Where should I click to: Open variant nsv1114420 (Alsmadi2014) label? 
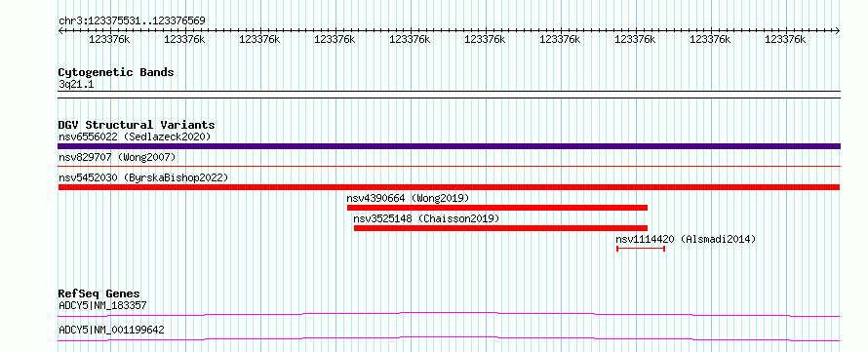686,239
